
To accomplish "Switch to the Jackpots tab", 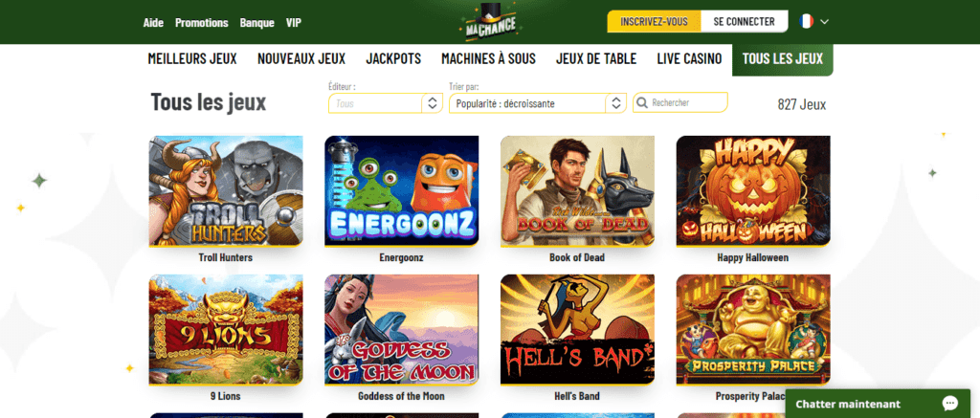I will [393, 58].
